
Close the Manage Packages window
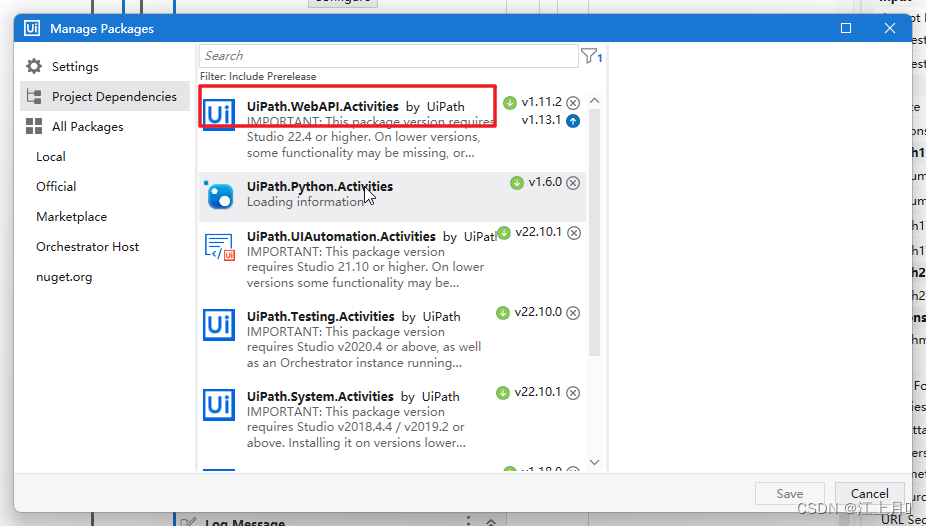pos(890,28)
